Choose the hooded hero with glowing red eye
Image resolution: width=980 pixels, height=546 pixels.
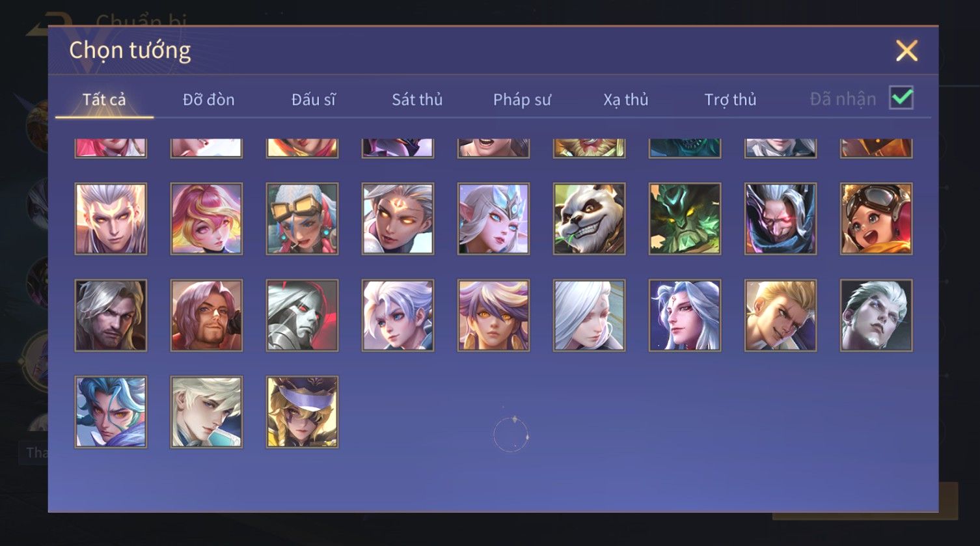coord(780,219)
